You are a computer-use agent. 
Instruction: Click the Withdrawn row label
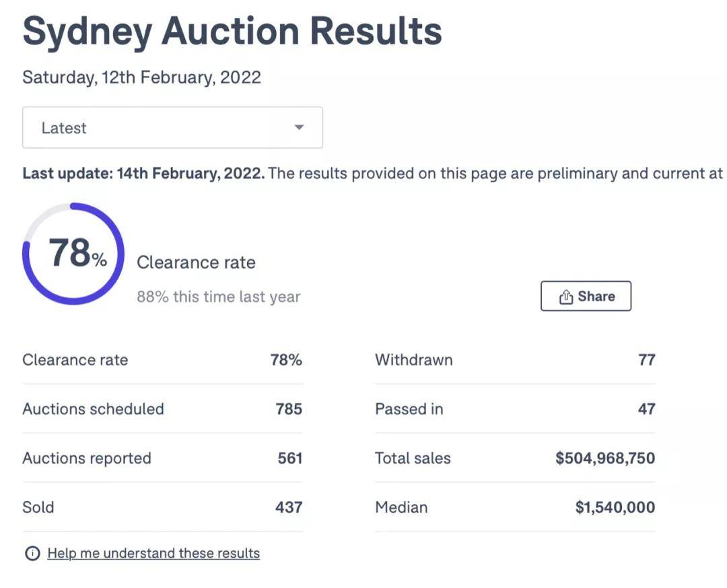click(x=413, y=360)
